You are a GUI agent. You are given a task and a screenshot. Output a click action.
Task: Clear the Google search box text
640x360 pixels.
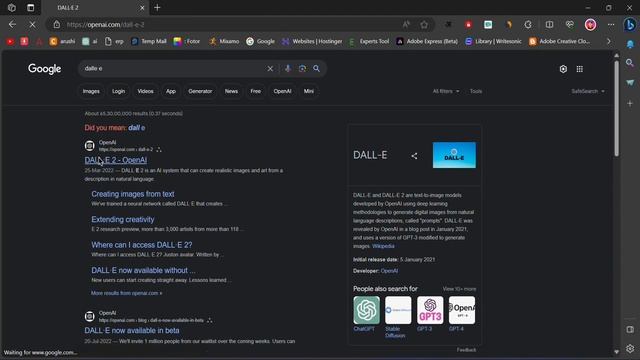(x=270, y=69)
